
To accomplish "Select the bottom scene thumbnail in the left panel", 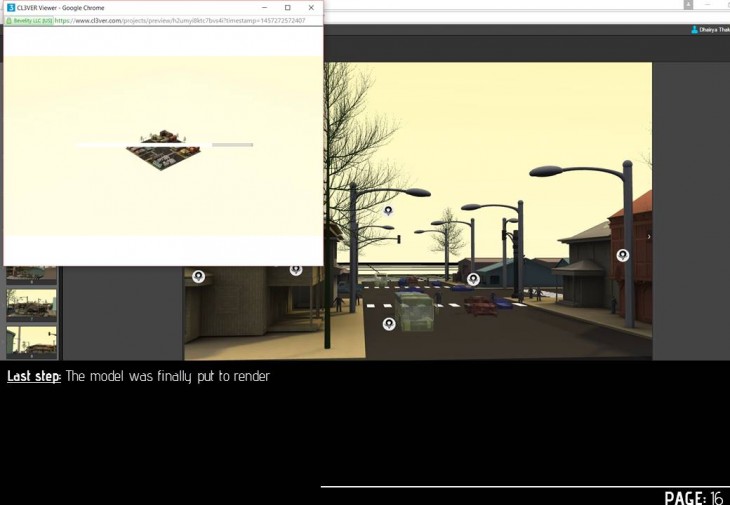I will click(31, 341).
